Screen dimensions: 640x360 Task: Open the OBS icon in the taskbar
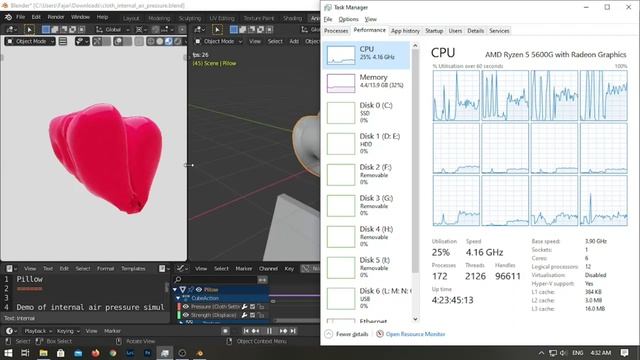(182, 353)
